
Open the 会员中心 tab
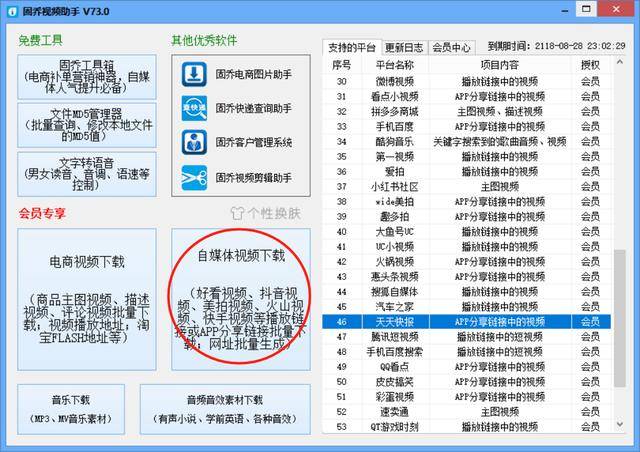coord(451,48)
